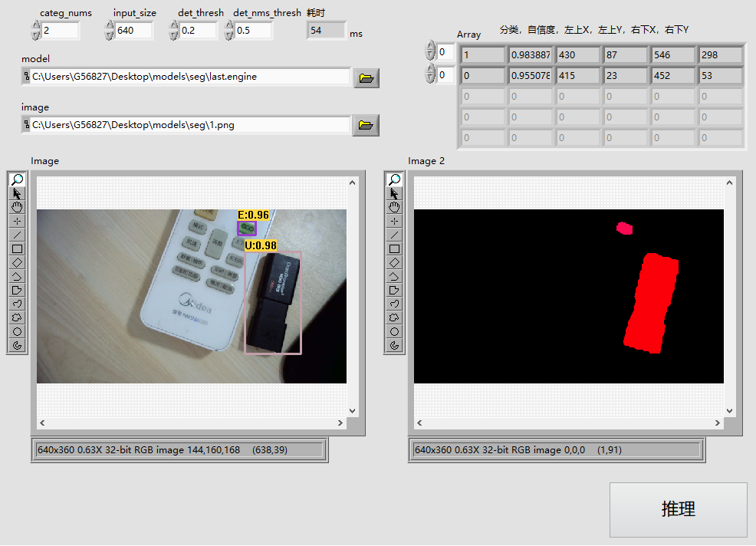This screenshot has height=546, width=756.
Task: Select the Rotated Rectangle tool in Image palette
Action: click(x=17, y=263)
